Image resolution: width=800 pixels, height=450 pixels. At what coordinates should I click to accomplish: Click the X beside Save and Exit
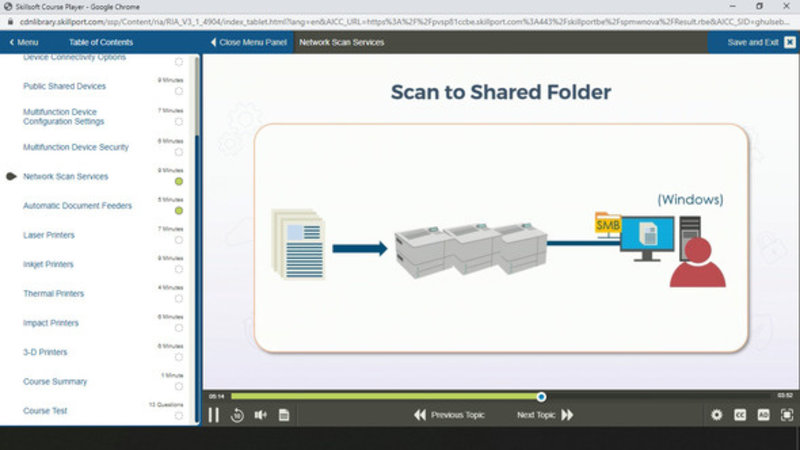tap(790, 42)
